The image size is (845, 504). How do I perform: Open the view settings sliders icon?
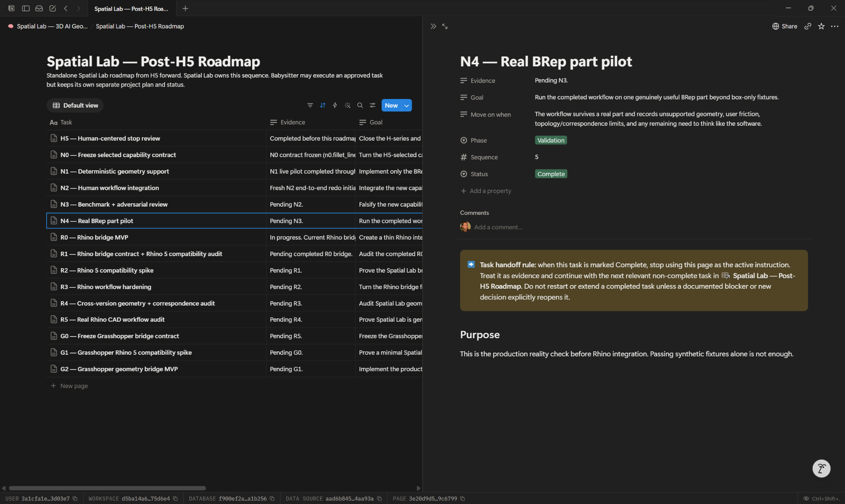pyautogui.click(x=373, y=106)
